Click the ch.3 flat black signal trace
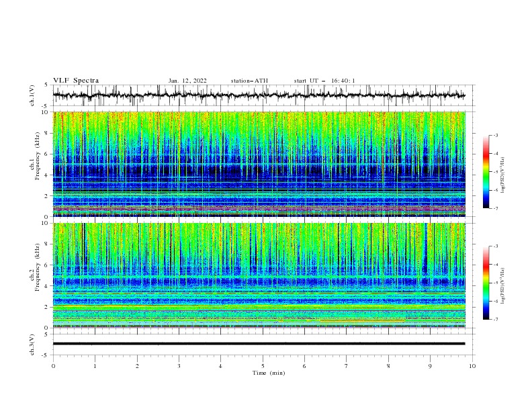This screenshot has height=411, width=532. click(259, 344)
